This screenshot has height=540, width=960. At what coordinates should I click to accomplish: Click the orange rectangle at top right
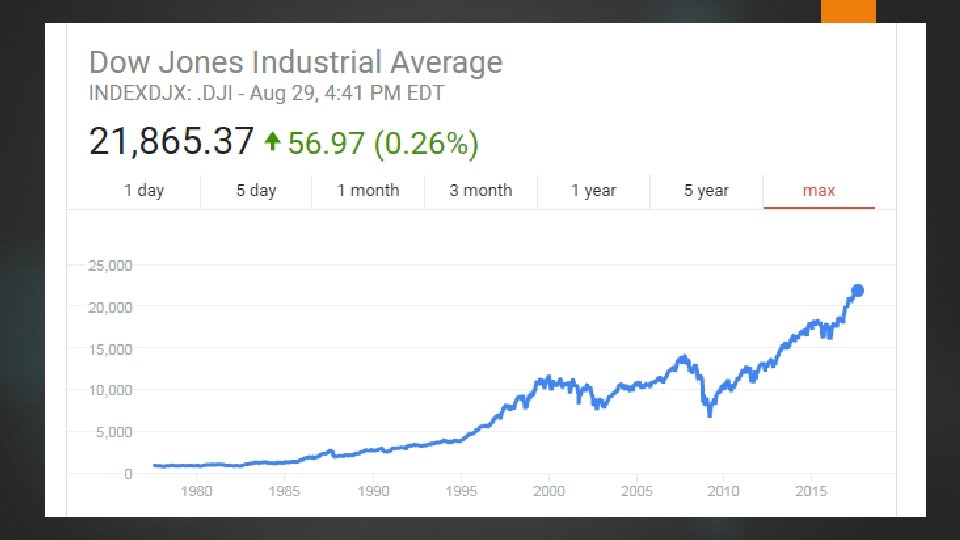847,11
